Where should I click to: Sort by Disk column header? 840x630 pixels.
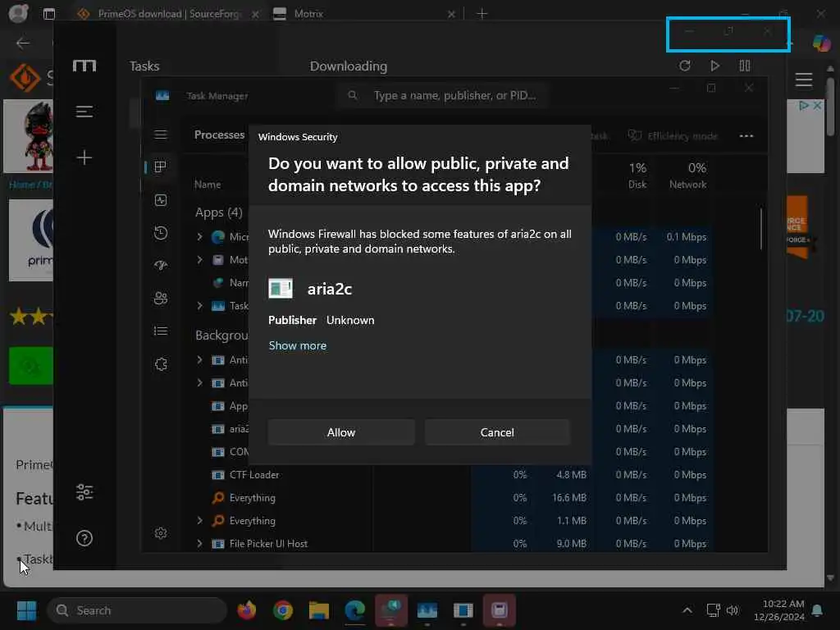click(637, 176)
